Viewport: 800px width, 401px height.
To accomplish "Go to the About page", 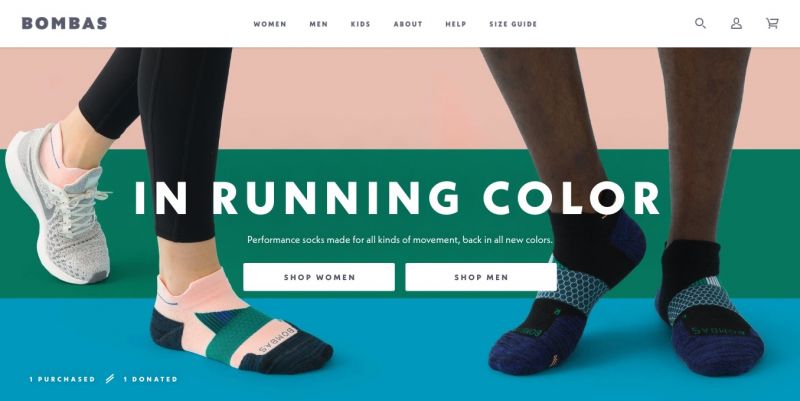I will point(408,24).
